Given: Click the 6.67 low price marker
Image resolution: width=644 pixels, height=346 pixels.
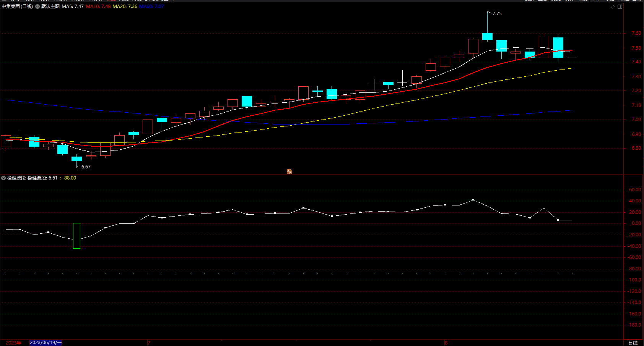Looking at the screenshot, I should pos(86,167).
